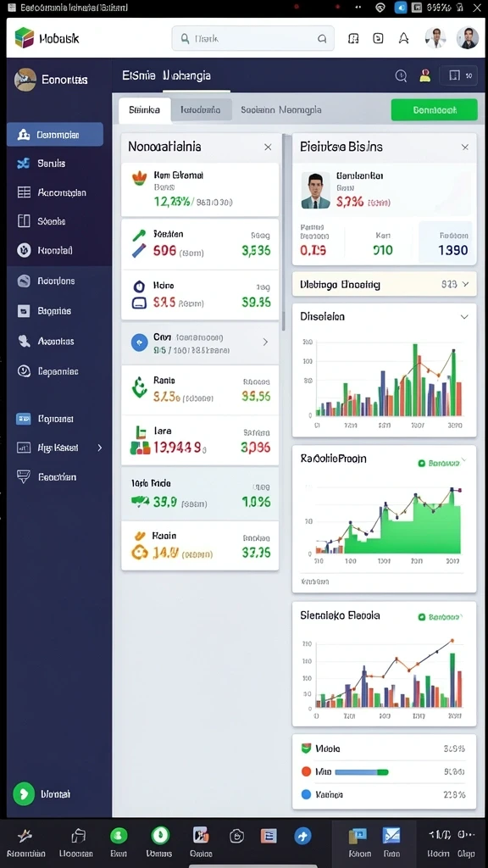
Task: Click the Lloonan icon in bottom bar
Action: 78,835
